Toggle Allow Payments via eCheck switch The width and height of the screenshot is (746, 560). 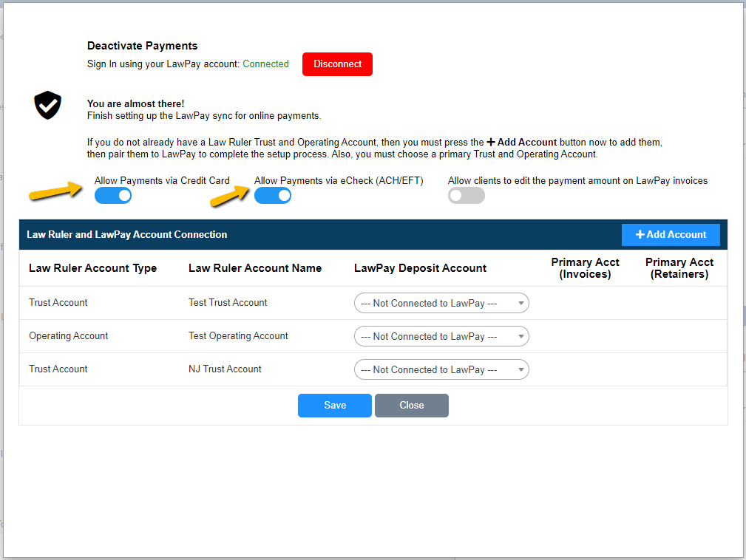coord(273,195)
